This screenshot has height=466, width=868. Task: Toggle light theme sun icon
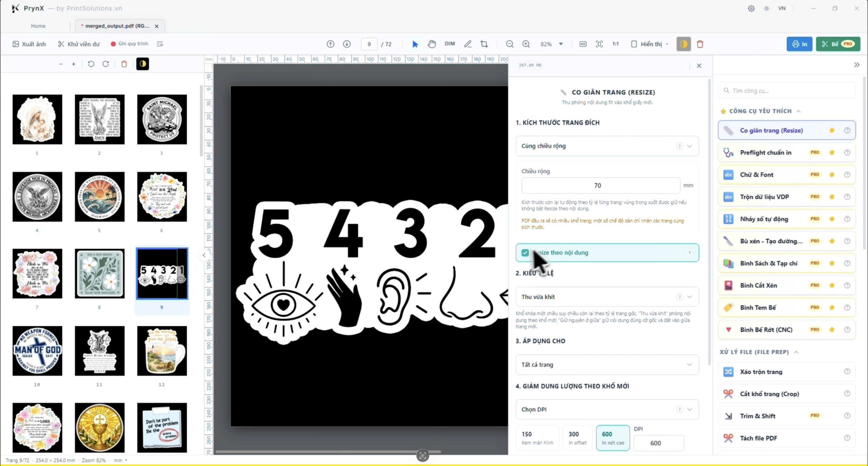tap(767, 8)
